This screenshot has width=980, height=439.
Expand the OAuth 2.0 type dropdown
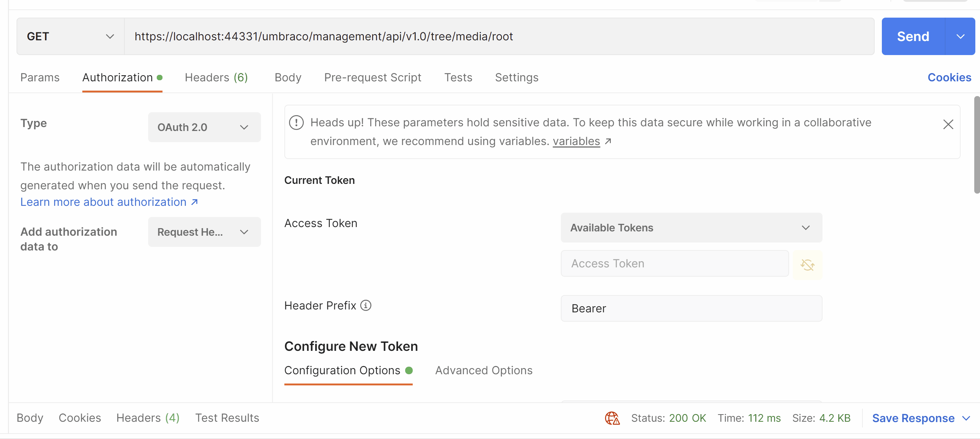pos(204,127)
